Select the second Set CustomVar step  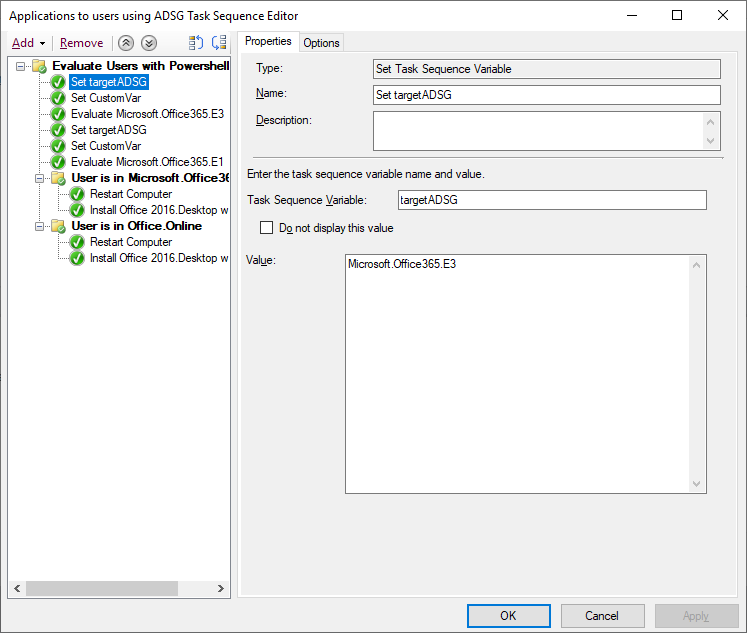pyautogui.click(x=106, y=146)
